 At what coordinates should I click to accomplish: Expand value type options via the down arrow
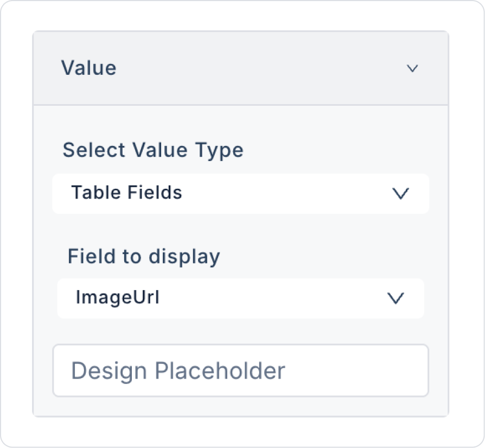pos(400,194)
